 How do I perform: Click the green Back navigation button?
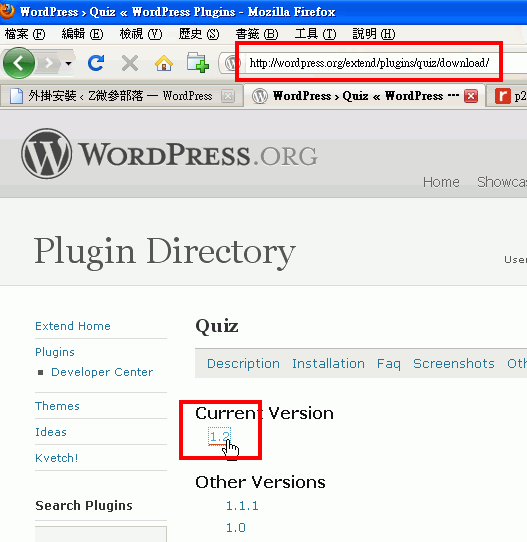19,63
